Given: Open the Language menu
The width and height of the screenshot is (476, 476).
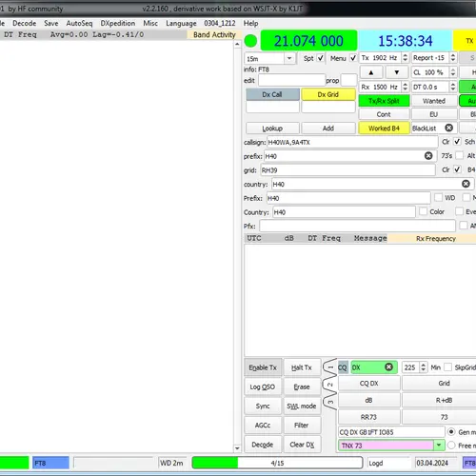Looking at the screenshot, I should [181, 23].
